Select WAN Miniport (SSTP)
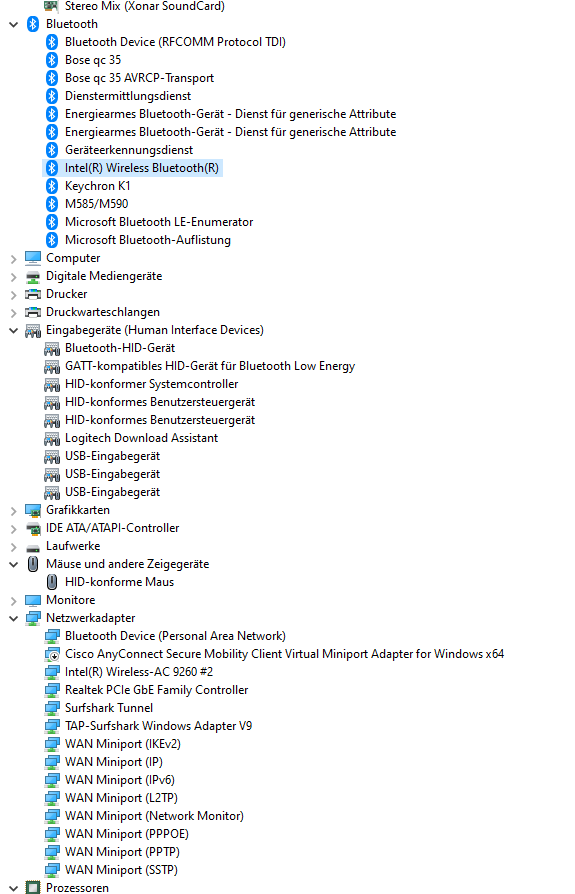 click(x=121, y=870)
